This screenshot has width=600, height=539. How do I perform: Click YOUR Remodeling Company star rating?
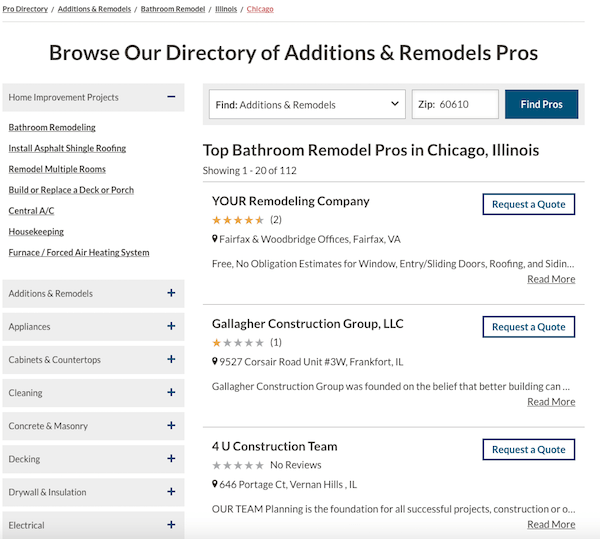point(238,220)
